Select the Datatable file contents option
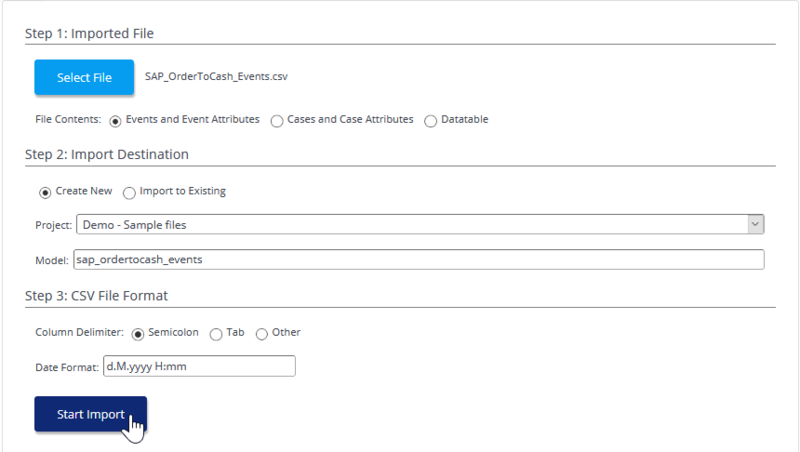The height and width of the screenshot is (452, 800). coord(431,121)
